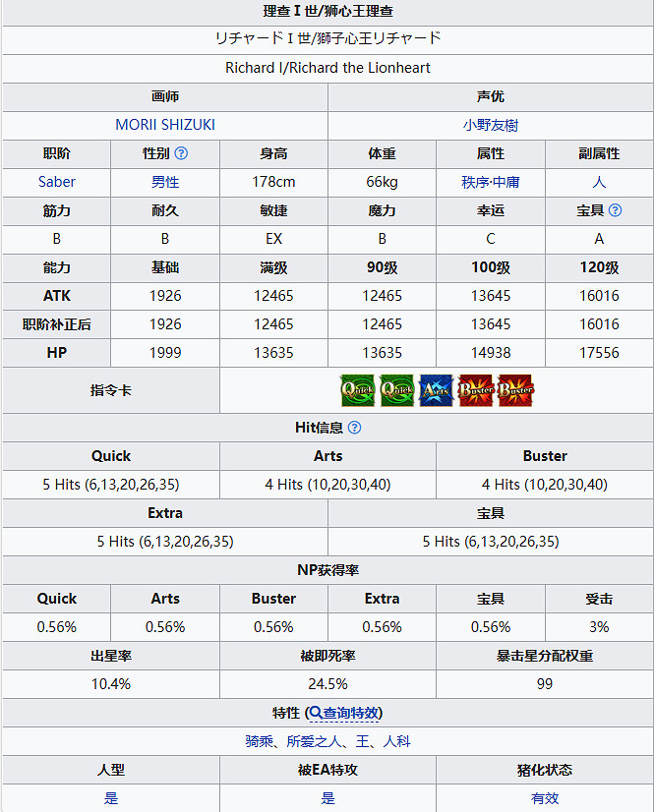The width and height of the screenshot is (654, 812).
Task: Click the first Quick command card
Action: (x=358, y=390)
